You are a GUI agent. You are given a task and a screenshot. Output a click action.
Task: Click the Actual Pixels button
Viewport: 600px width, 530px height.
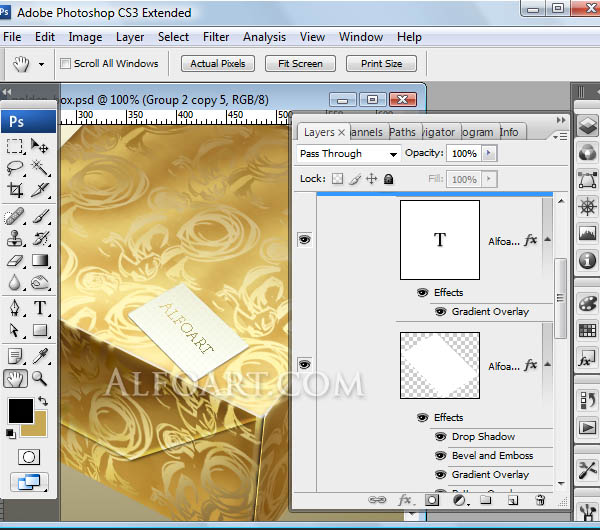pyautogui.click(x=218, y=64)
